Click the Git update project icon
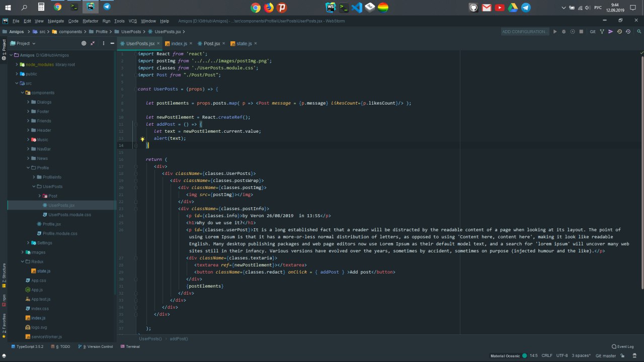 tap(602, 32)
